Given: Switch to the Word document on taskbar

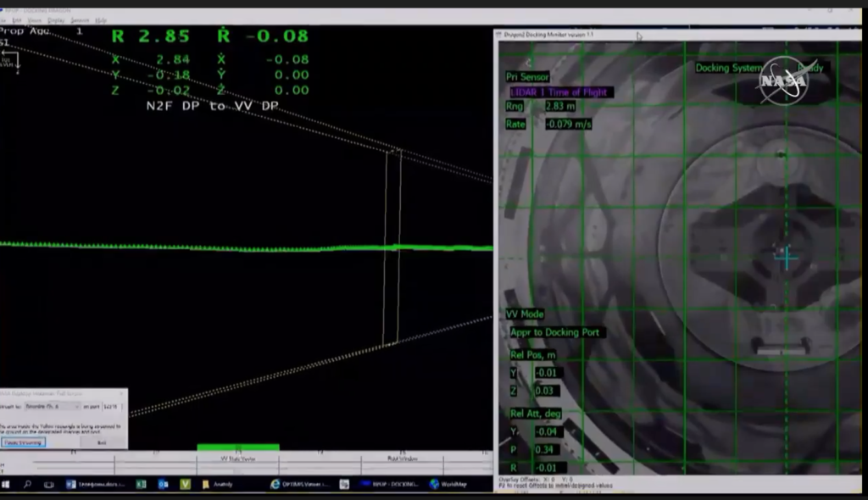Looking at the screenshot, I should (95, 485).
